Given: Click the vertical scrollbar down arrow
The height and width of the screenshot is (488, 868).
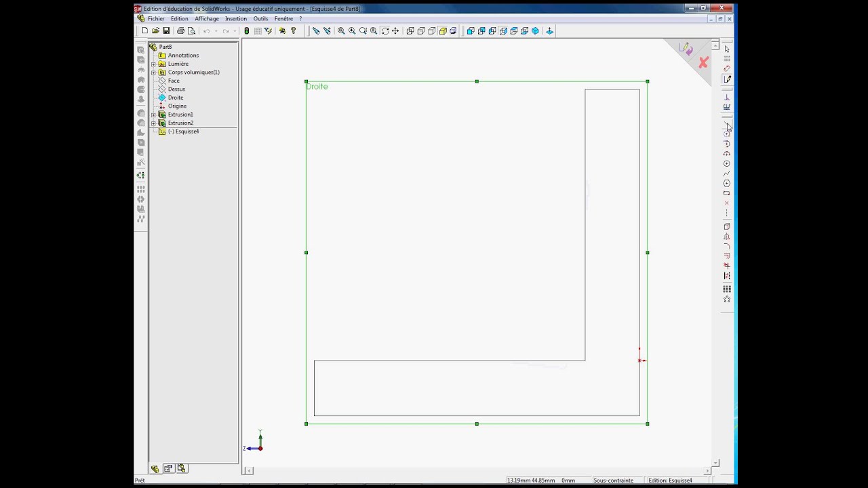Looking at the screenshot, I should tap(715, 463).
